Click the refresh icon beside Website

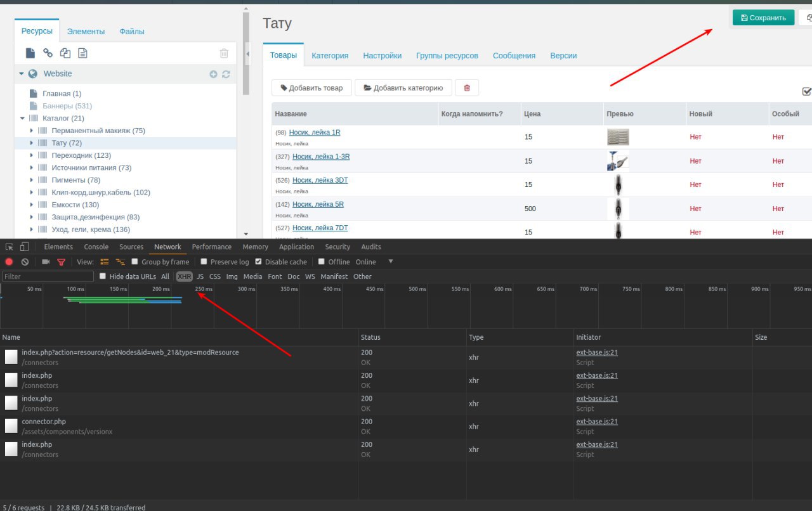226,74
